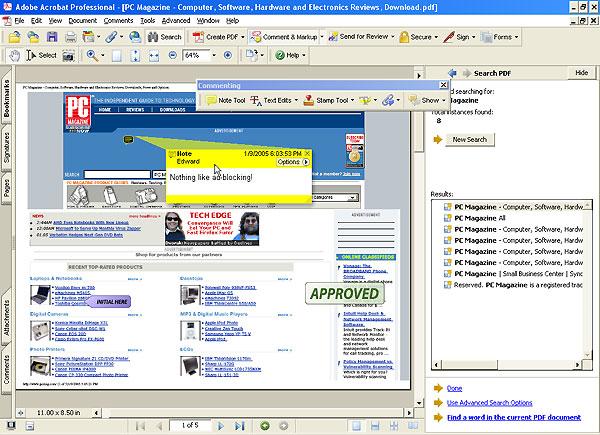The image size is (600, 435).
Task: Click the zoom percentage field showing 64%
Action: pyautogui.click(x=197, y=55)
